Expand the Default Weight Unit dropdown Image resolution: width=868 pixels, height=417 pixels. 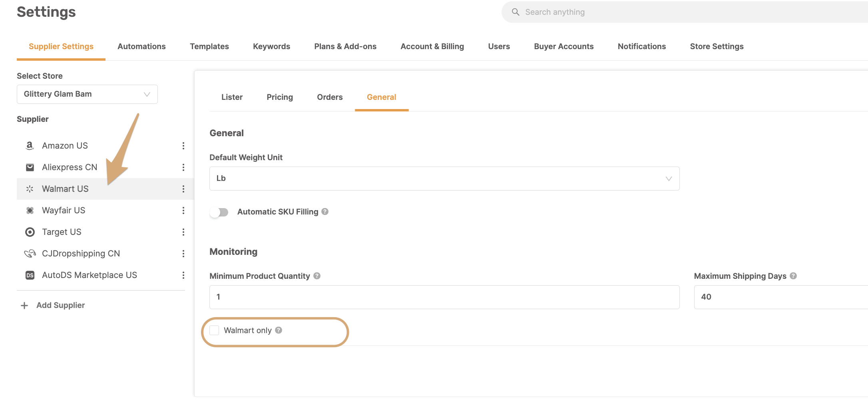pyautogui.click(x=444, y=179)
